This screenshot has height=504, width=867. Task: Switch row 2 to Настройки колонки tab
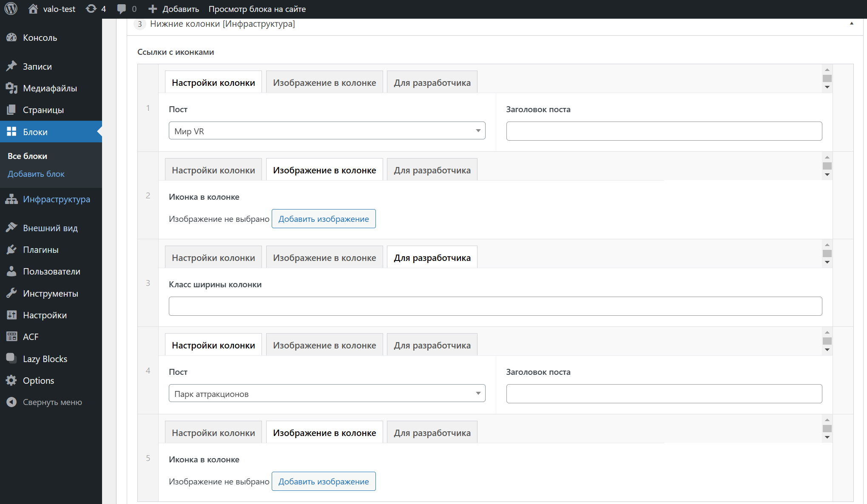[x=213, y=170]
